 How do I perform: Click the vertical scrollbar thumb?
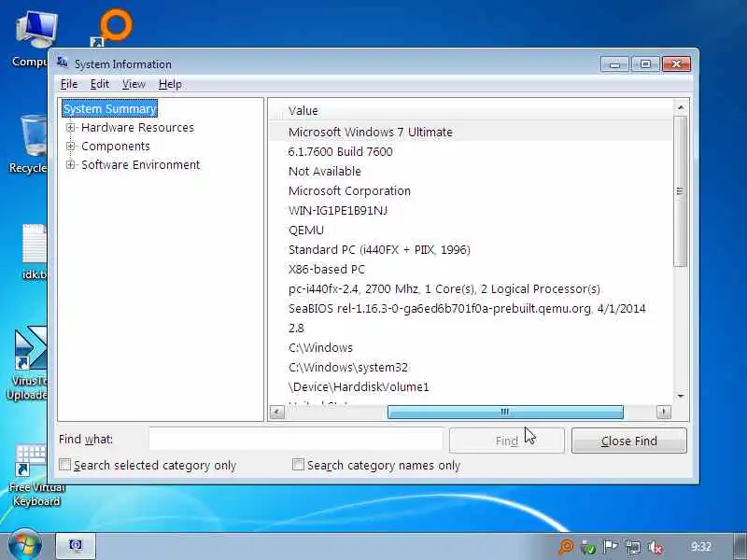click(681, 191)
